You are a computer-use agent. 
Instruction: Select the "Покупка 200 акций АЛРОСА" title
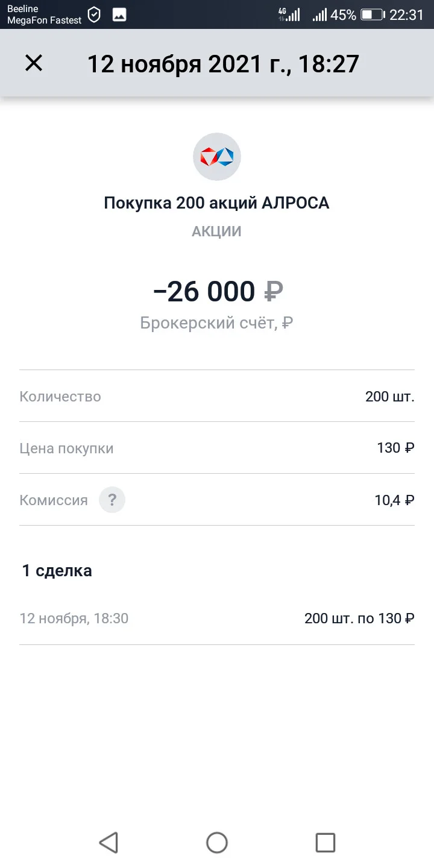(x=217, y=203)
